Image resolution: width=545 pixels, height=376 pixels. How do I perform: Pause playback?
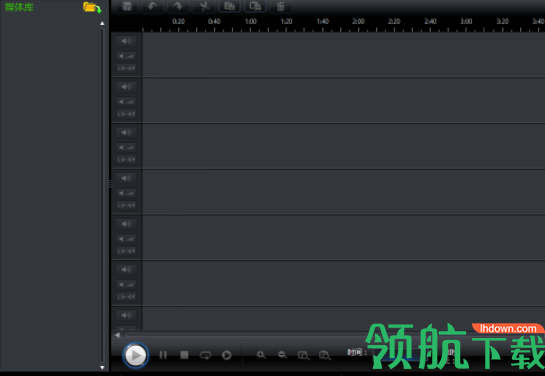pos(163,355)
